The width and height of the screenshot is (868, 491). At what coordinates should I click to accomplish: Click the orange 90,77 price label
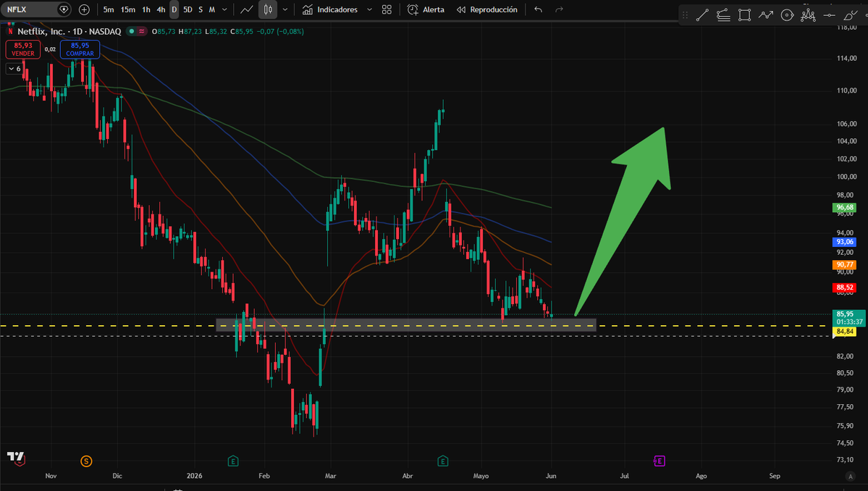[844, 265]
